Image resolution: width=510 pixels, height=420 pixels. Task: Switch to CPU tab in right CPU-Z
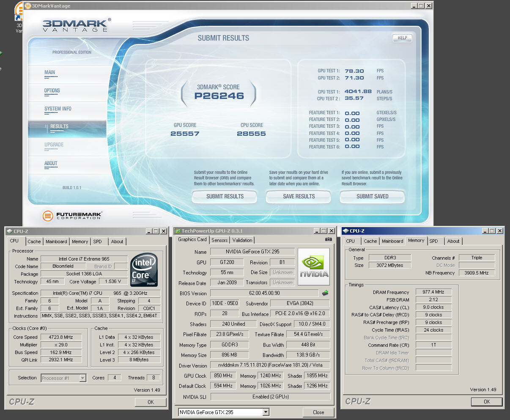pyautogui.click(x=351, y=241)
